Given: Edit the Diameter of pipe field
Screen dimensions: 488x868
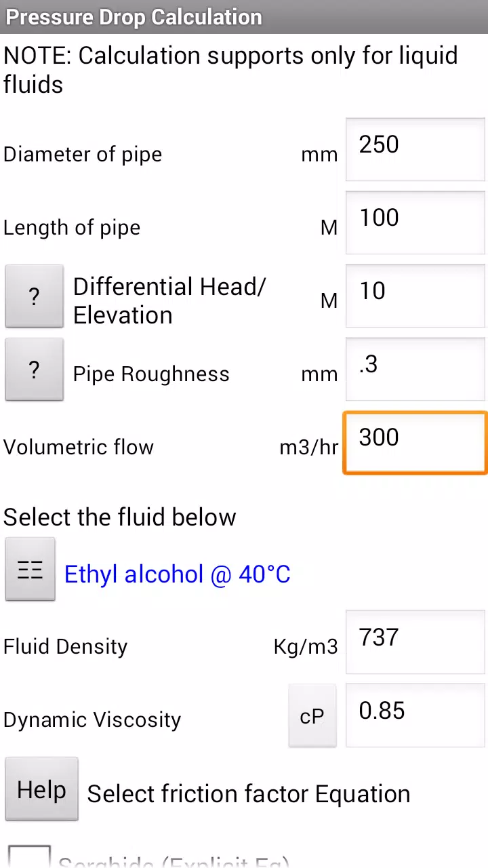Looking at the screenshot, I should click(415, 149).
